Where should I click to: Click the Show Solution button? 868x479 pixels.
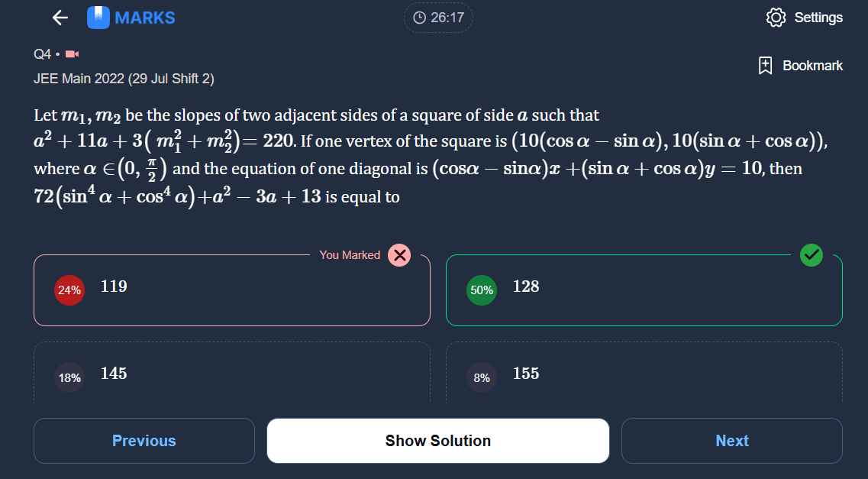coord(438,441)
